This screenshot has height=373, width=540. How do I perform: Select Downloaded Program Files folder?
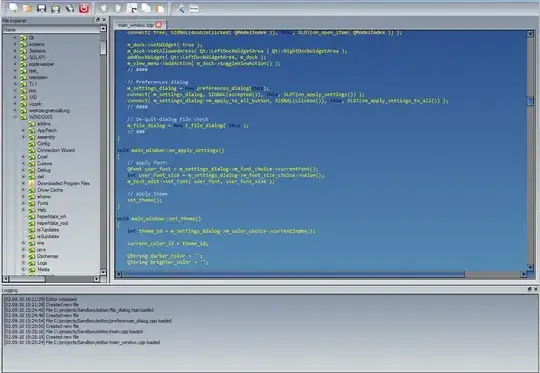(63, 183)
